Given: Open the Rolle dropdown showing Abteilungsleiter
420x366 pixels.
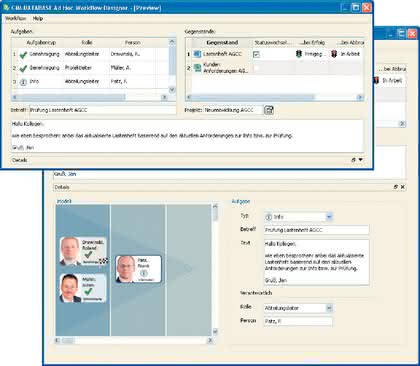Looking at the screenshot, I should point(329,308).
